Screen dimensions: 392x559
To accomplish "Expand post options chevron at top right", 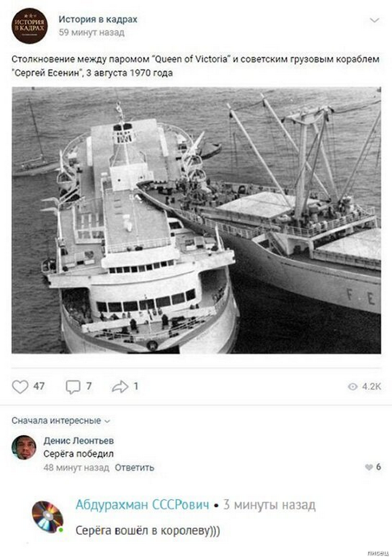I will [x=374, y=20].
